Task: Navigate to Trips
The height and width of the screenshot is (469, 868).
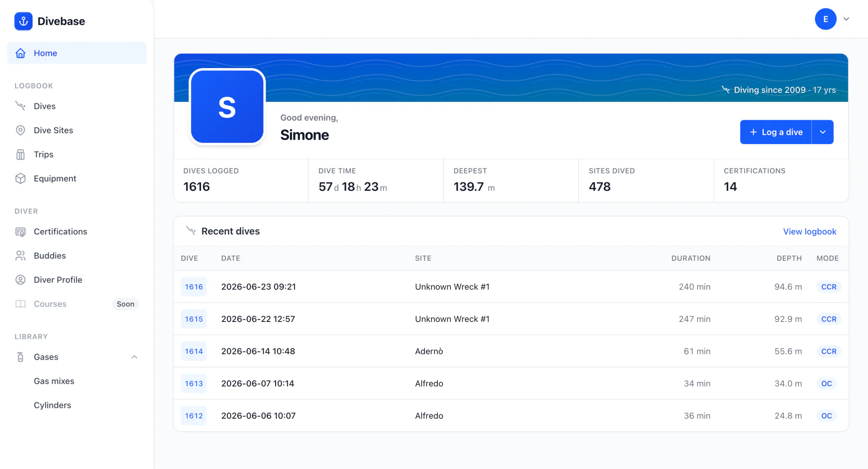Action: point(77,154)
